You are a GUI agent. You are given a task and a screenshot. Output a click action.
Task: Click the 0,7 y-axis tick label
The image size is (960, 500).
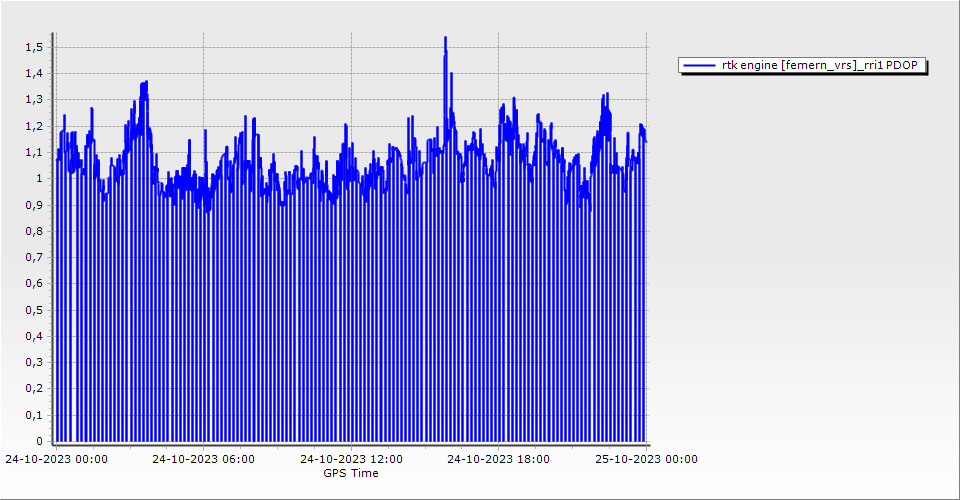point(34,257)
